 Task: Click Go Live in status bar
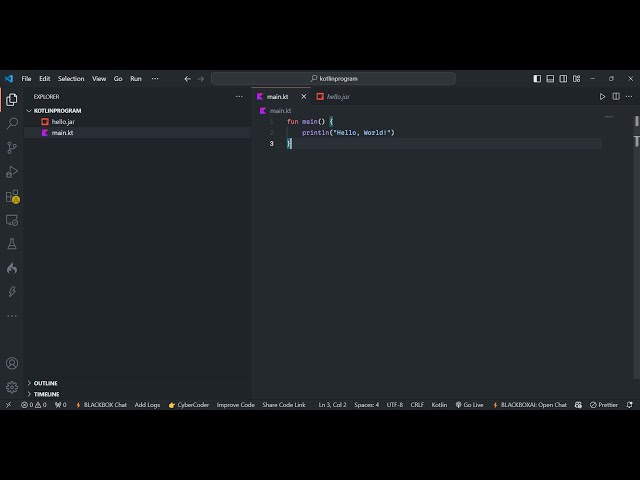click(469, 405)
